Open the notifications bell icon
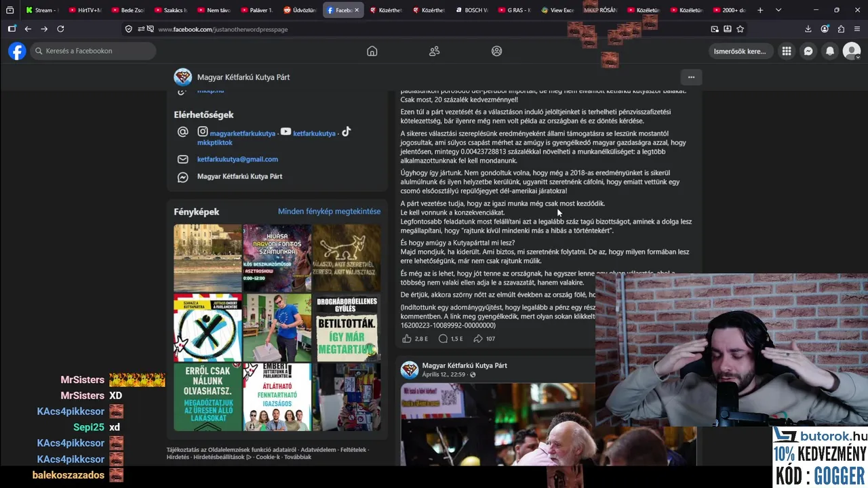This screenshot has height=488, width=868. click(830, 51)
